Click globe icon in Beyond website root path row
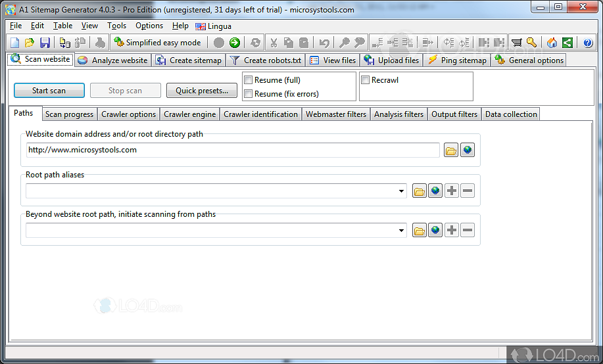This screenshot has height=364, width=603. 435,230
